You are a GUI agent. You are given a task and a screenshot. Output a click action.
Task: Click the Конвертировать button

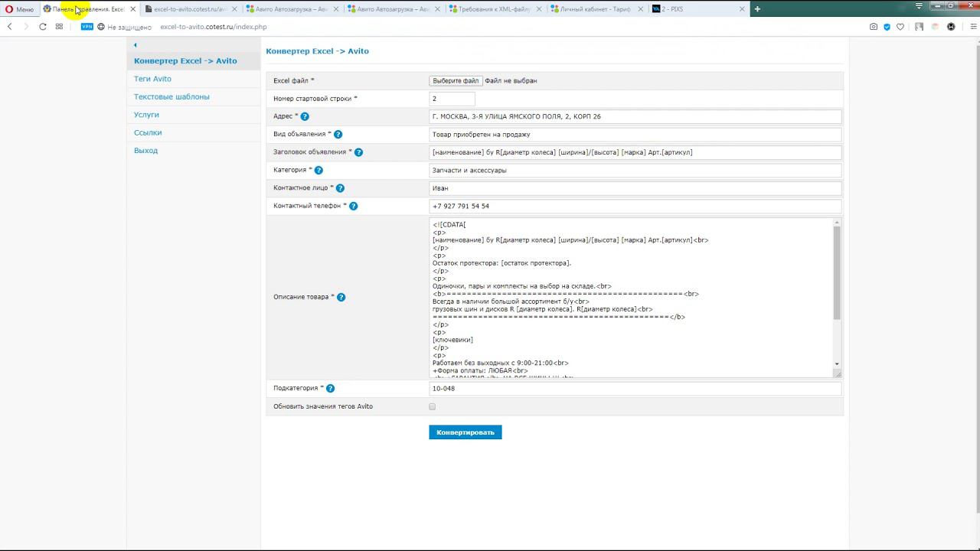[x=465, y=432]
